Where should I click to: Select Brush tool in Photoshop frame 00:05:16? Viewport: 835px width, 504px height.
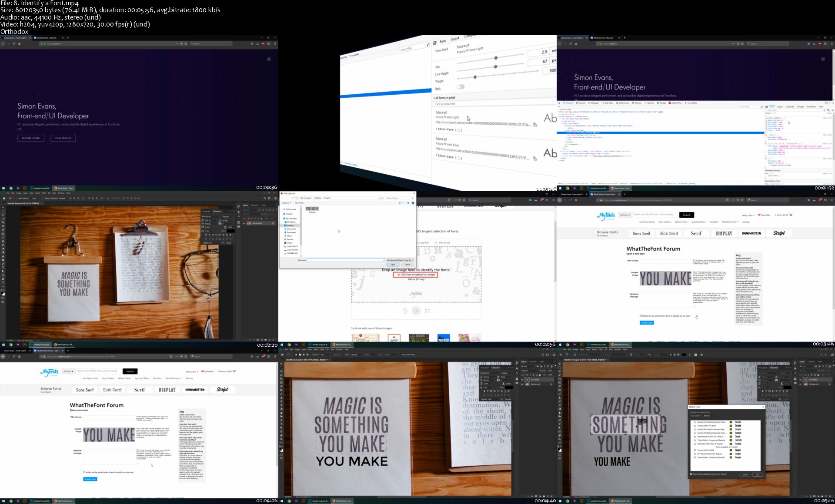point(559,394)
